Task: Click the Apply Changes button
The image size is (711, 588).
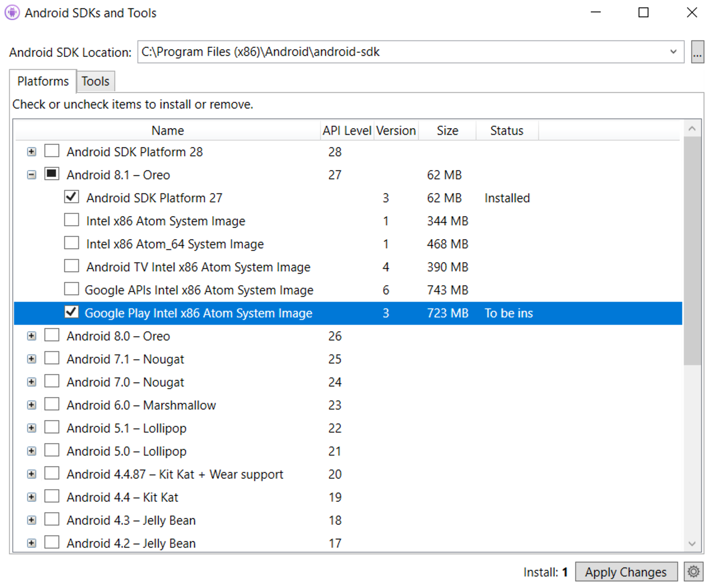Action: click(626, 572)
